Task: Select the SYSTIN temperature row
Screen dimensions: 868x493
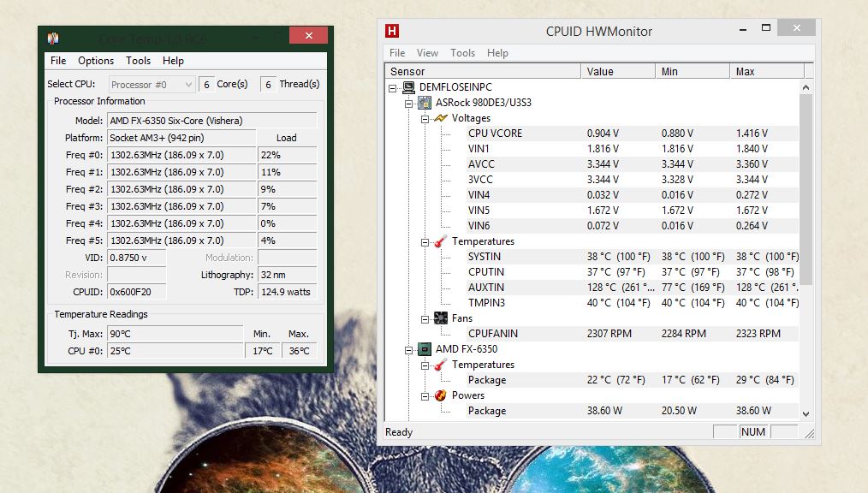Action: 633,257
